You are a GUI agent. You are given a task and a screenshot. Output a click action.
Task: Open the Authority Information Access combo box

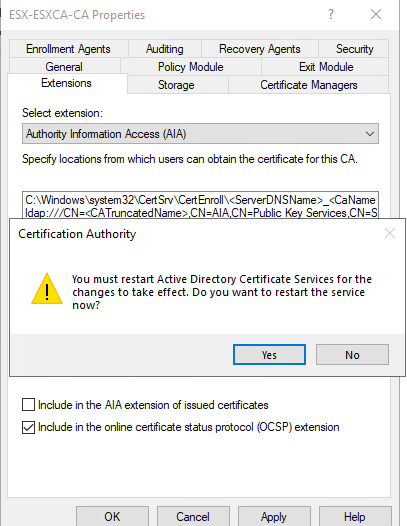click(x=200, y=134)
